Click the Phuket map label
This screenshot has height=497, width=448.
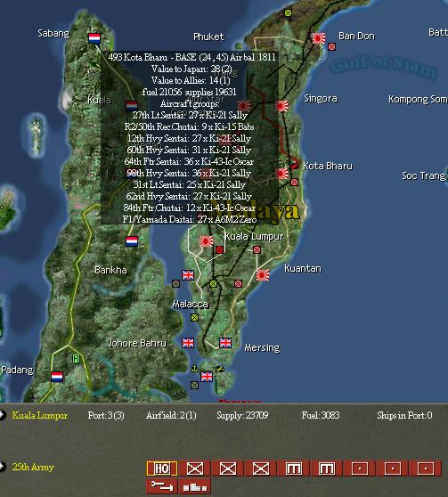coord(208,37)
